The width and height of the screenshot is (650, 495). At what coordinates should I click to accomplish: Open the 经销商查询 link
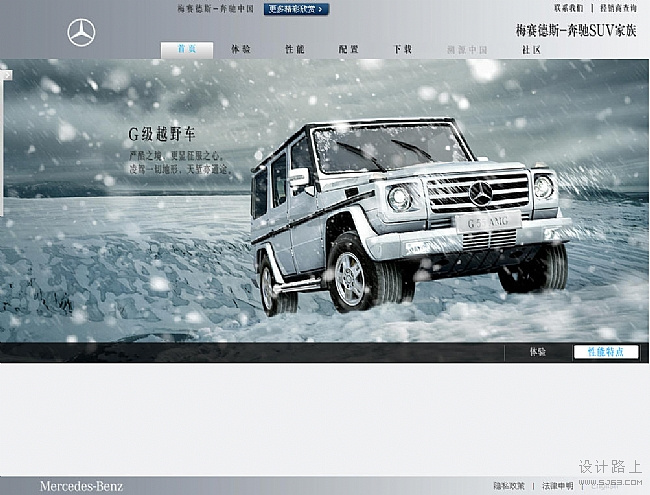tap(618, 8)
